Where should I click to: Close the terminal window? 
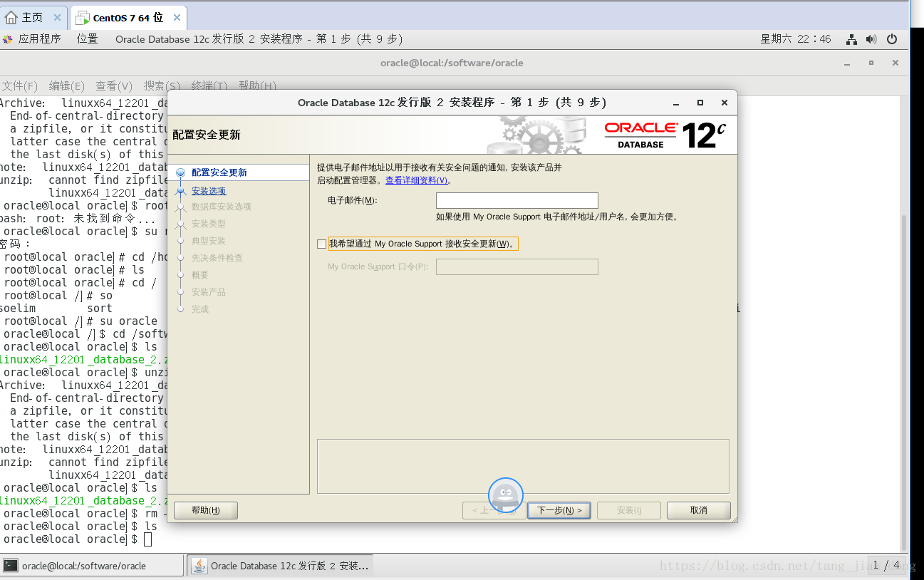[x=894, y=63]
